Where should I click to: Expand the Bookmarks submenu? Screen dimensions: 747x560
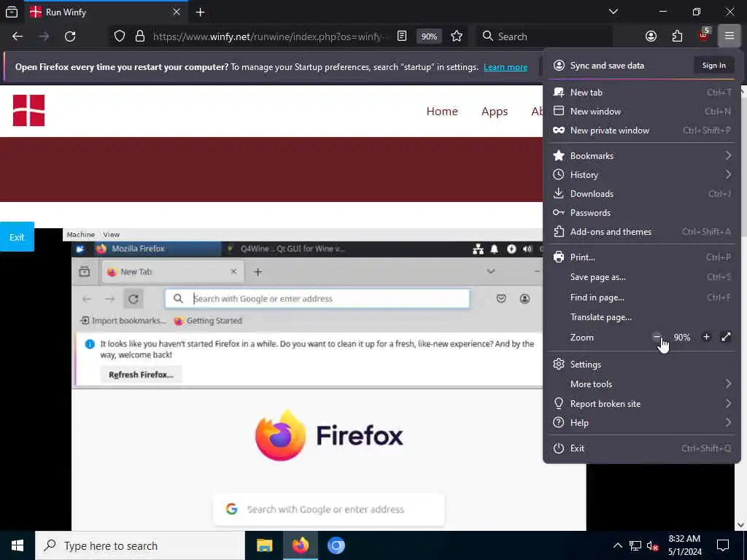642,156
